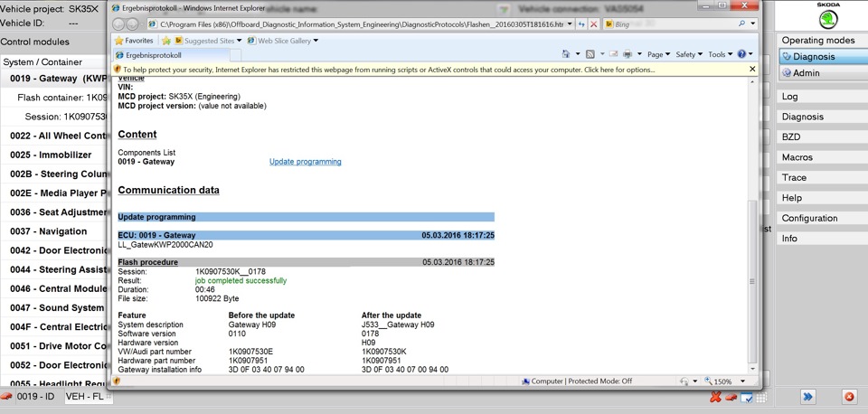
Task: Click the Update programming hyperlink
Action: 305,162
